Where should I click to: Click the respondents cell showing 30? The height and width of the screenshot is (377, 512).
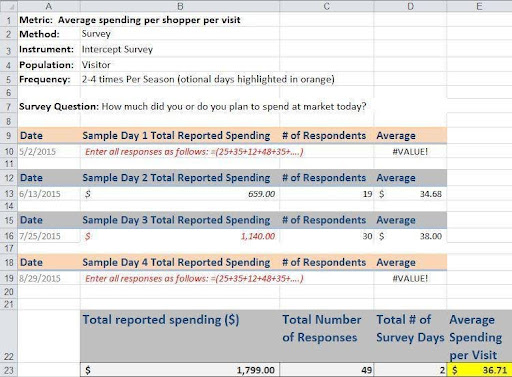[327, 236]
